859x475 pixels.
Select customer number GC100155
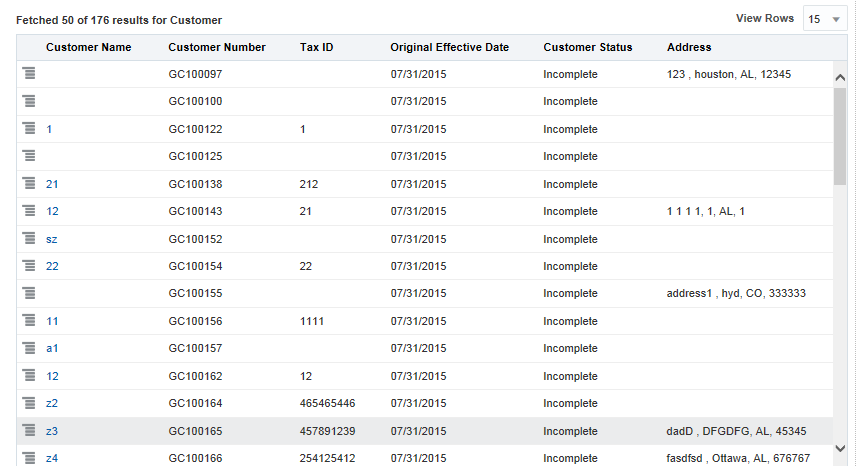(x=195, y=293)
